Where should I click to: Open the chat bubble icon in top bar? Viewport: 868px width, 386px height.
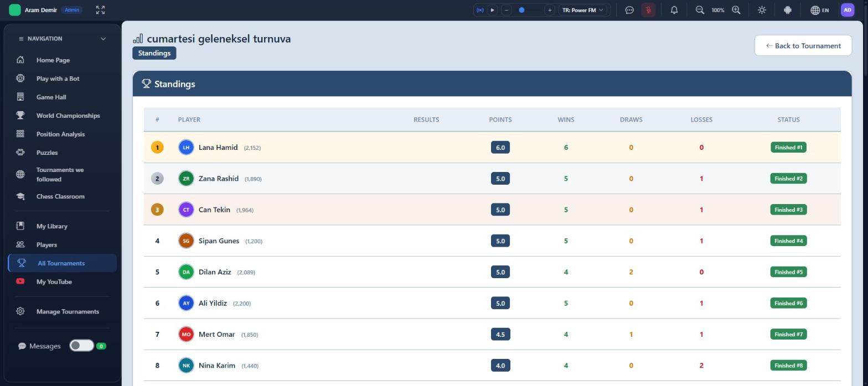(x=629, y=10)
